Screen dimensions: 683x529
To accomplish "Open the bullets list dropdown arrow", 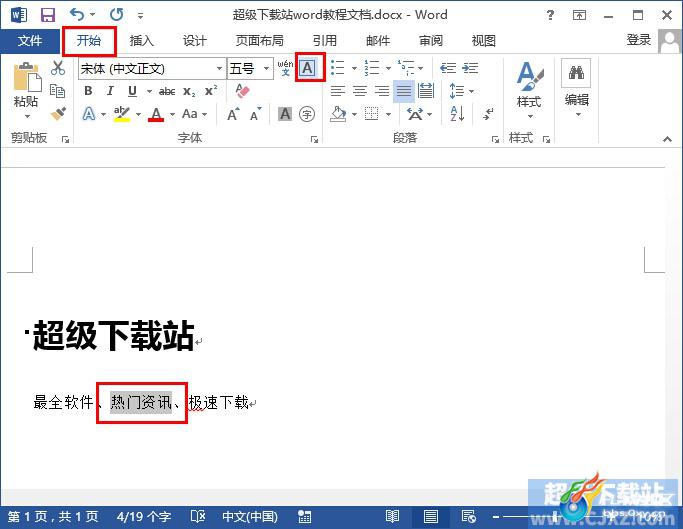I will (x=354, y=68).
